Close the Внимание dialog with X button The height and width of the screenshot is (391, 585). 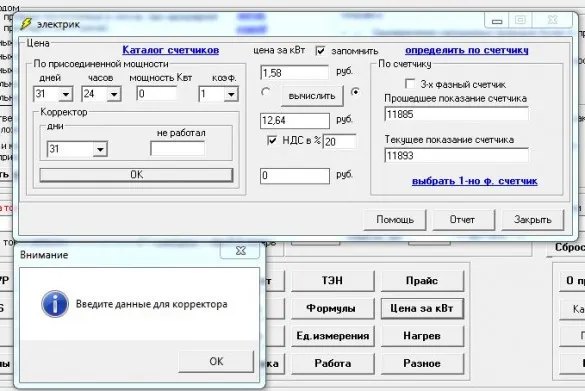point(240,251)
